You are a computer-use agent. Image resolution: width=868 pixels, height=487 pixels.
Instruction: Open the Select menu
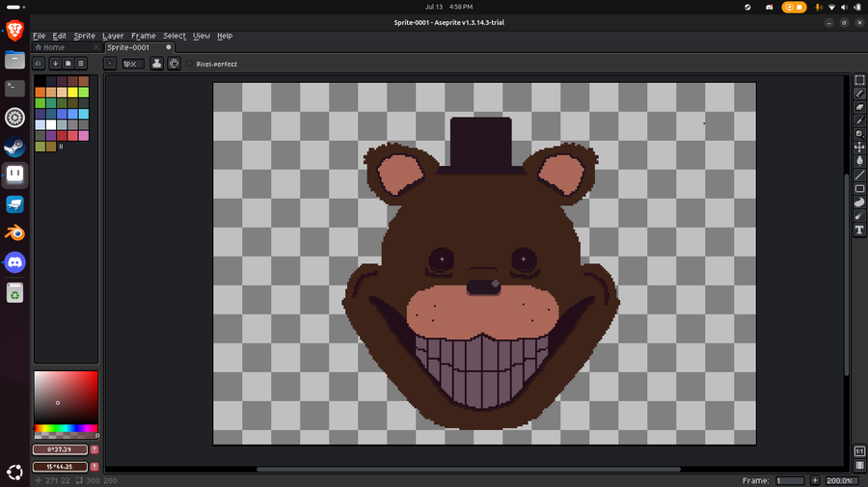click(175, 36)
